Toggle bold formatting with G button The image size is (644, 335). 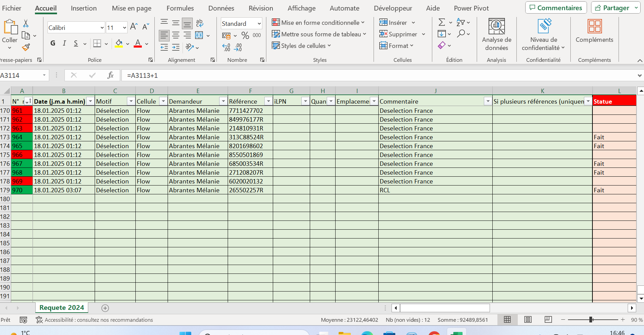53,43
